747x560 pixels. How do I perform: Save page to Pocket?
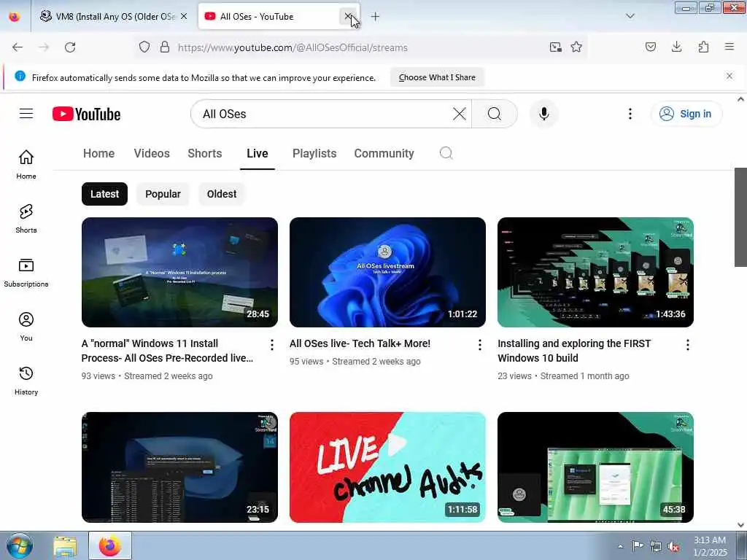(650, 47)
